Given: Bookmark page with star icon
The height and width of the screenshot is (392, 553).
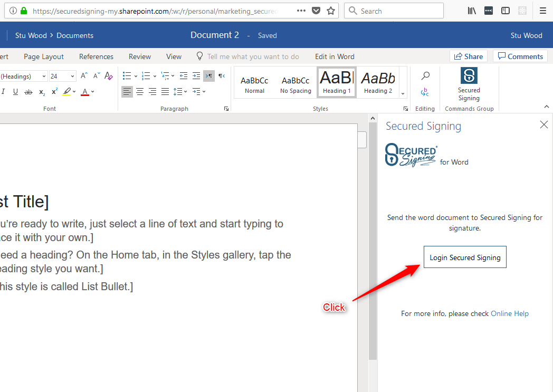Looking at the screenshot, I should (x=330, y=11).
